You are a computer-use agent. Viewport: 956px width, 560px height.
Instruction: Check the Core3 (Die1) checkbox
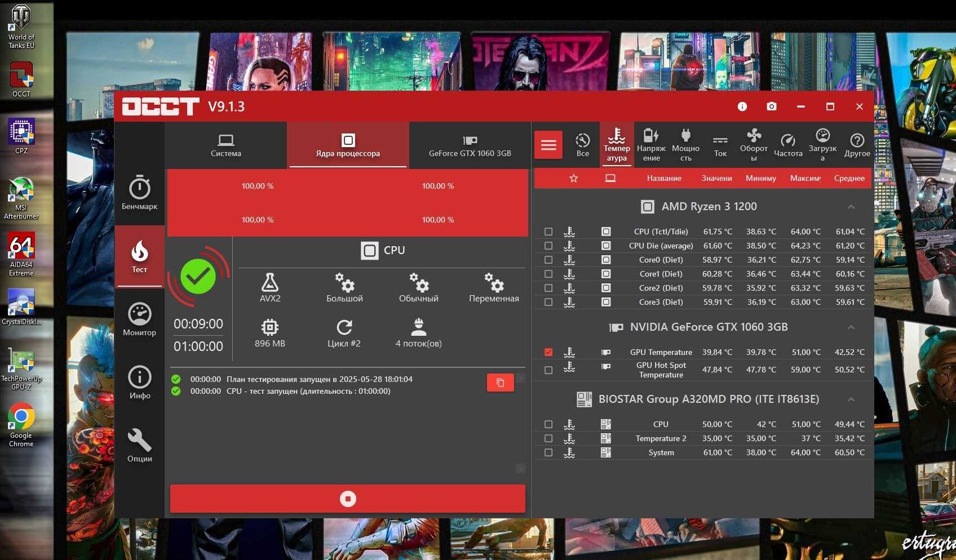pyautogui.click(x=548, y=302)
